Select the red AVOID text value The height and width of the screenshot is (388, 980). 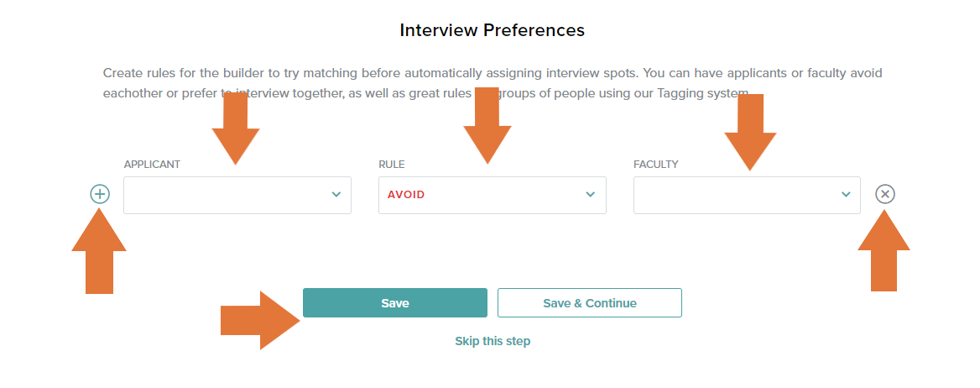click(406, 195)
